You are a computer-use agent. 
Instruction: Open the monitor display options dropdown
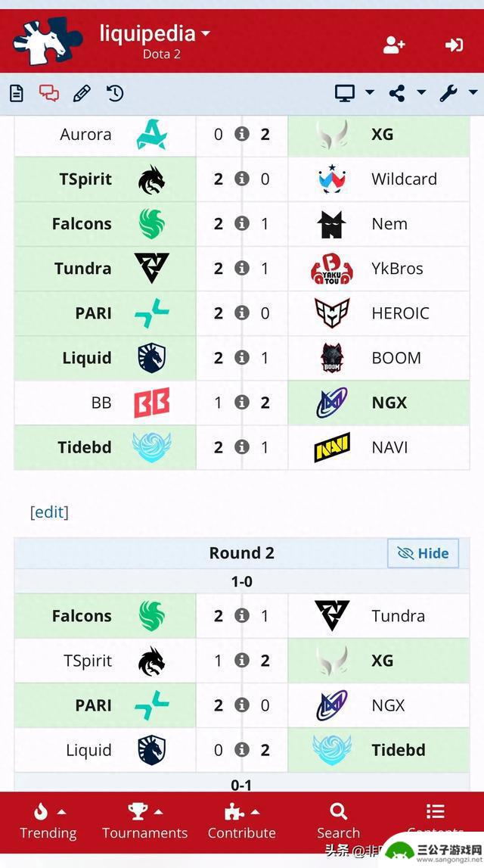355,93
